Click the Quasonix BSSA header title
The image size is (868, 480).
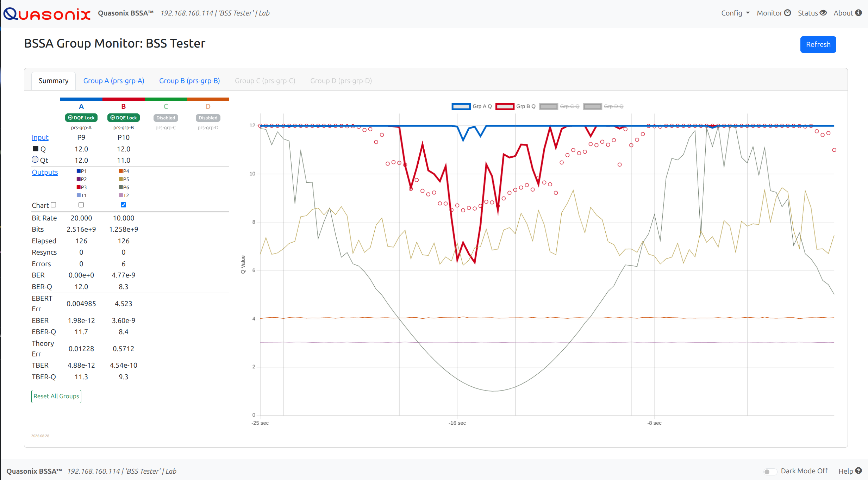coord(126,13)
